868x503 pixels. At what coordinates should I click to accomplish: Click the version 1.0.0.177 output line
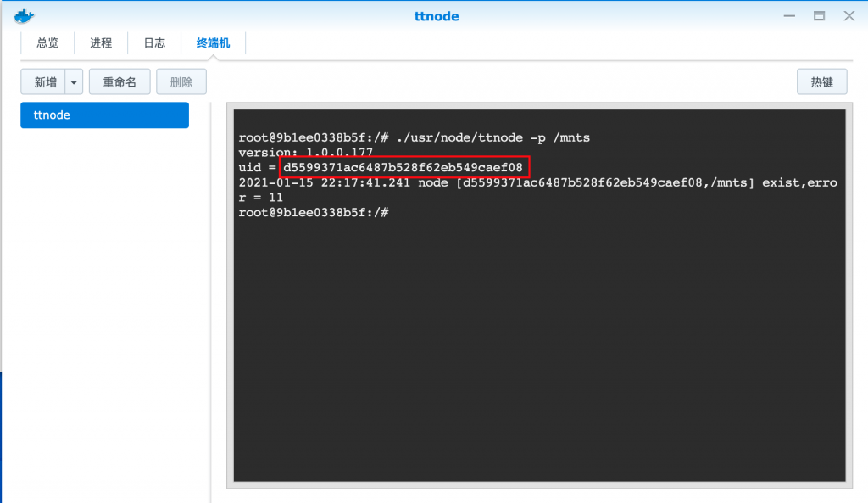[306, 153]
